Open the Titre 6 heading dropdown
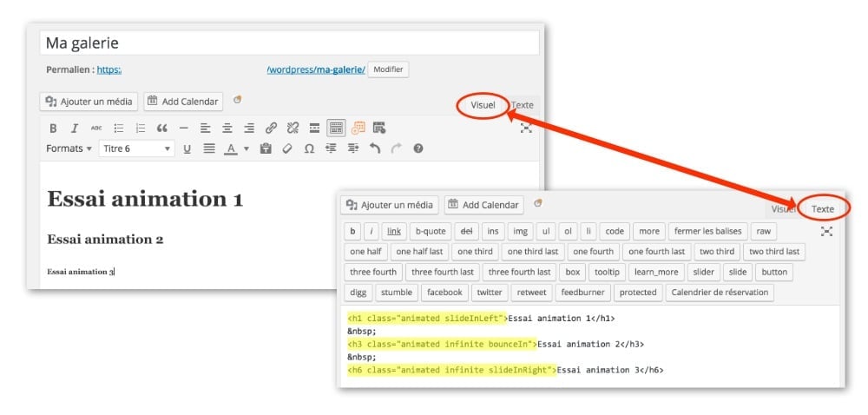The height and width of the screenshot is (415, 868). coord(137,148)
